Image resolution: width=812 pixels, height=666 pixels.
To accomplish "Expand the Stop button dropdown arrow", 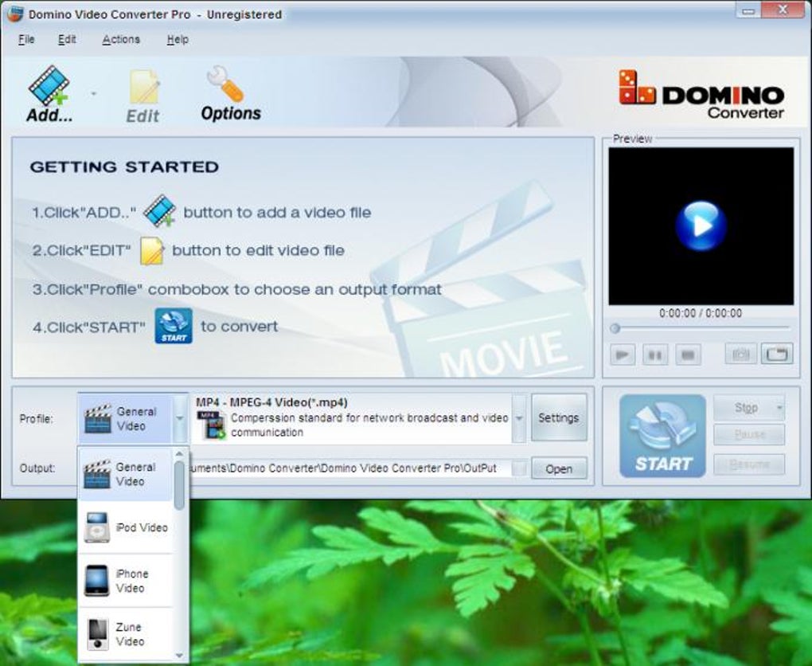I will pos(779,408).
